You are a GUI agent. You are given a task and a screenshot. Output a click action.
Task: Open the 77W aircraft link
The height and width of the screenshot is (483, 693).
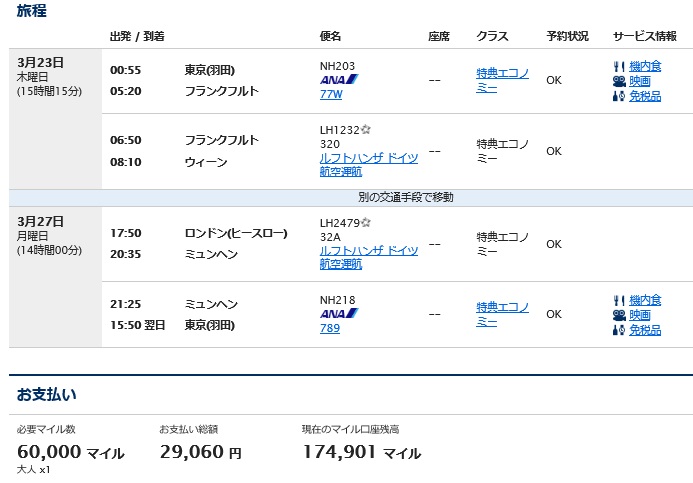coord(331,94)
